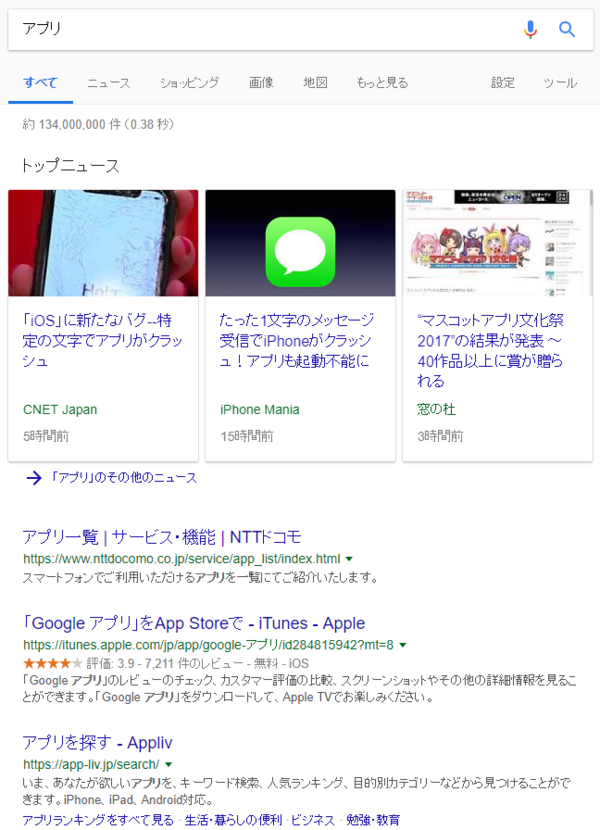Switch to the 画像 tab
Screen dimensions: 600x830
(x=262, y=83)
